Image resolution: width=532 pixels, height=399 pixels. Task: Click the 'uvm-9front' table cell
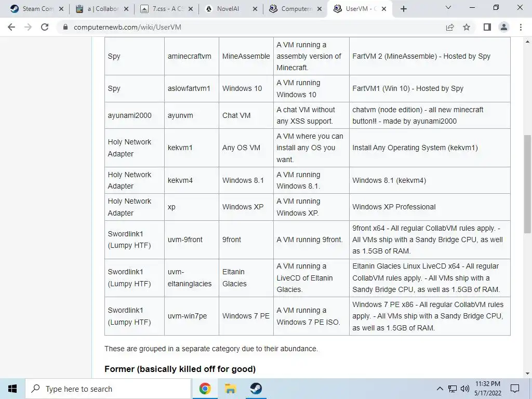click(x=192, y=240)
